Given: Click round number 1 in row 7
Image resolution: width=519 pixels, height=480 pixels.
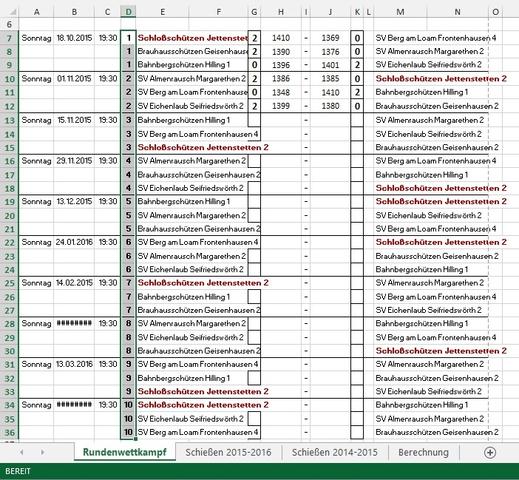Looking at the screenshot, I should tap(128, 38).
